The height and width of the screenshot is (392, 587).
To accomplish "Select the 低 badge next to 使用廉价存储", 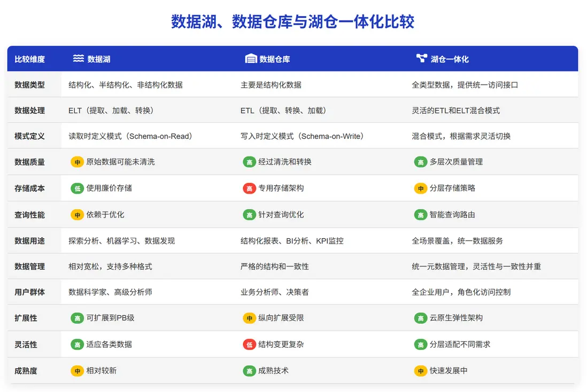I will click(x=77, y=188).
